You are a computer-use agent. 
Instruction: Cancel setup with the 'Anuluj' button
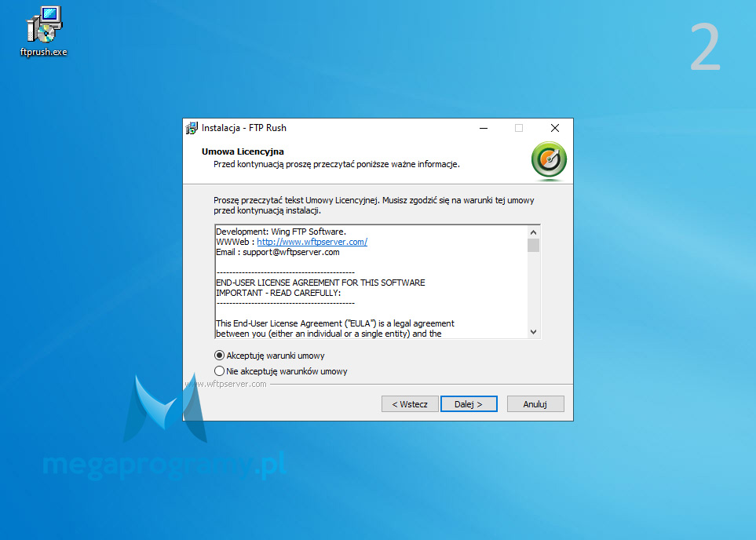click(x=535, y=404)
